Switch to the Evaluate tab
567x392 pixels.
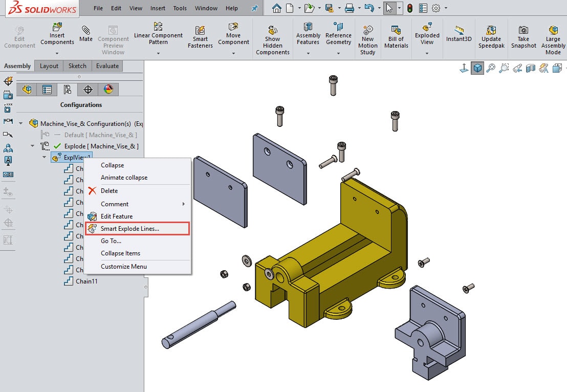106,66
